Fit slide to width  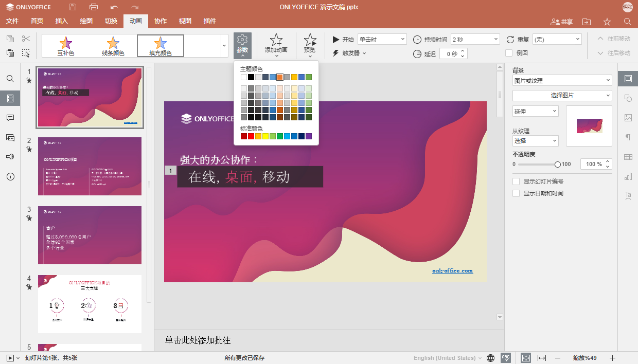(542, 358)
